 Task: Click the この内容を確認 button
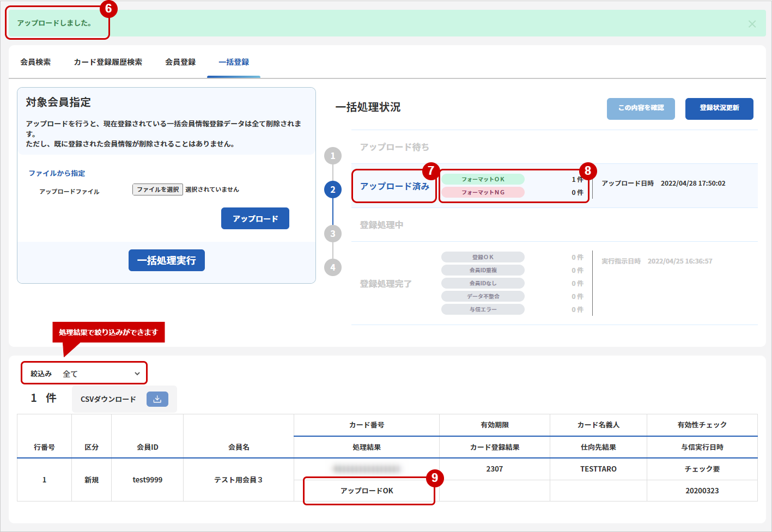pos(641,108)
